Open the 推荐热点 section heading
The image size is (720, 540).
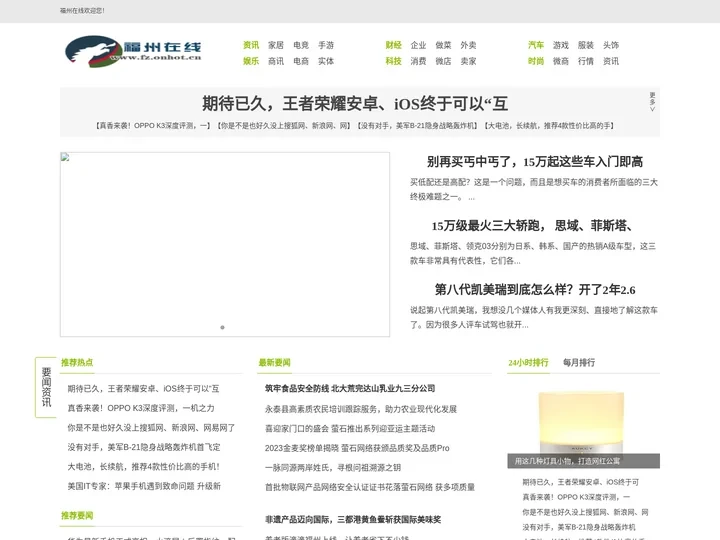coord(77,362)
